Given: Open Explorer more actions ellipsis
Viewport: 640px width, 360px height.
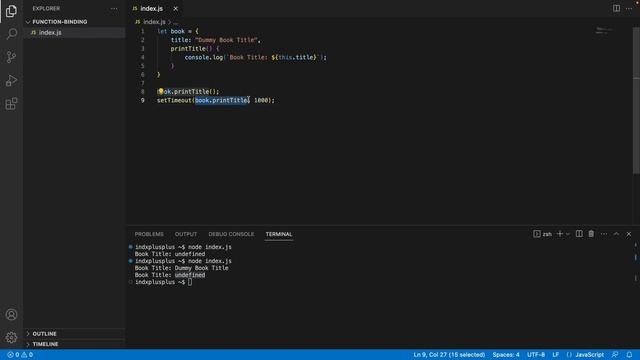Looking at the screenshot, I should click(114, 9).
